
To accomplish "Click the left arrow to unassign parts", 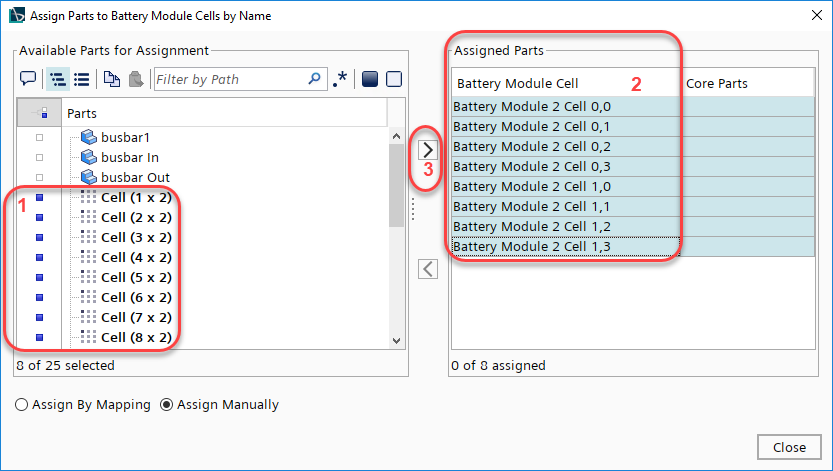I will point(428,268).
